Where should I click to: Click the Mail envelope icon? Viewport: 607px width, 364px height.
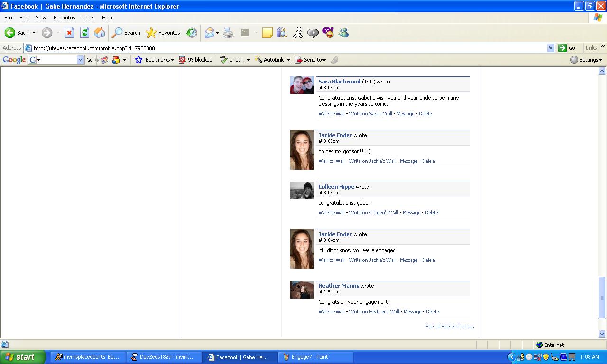[209, 33]
